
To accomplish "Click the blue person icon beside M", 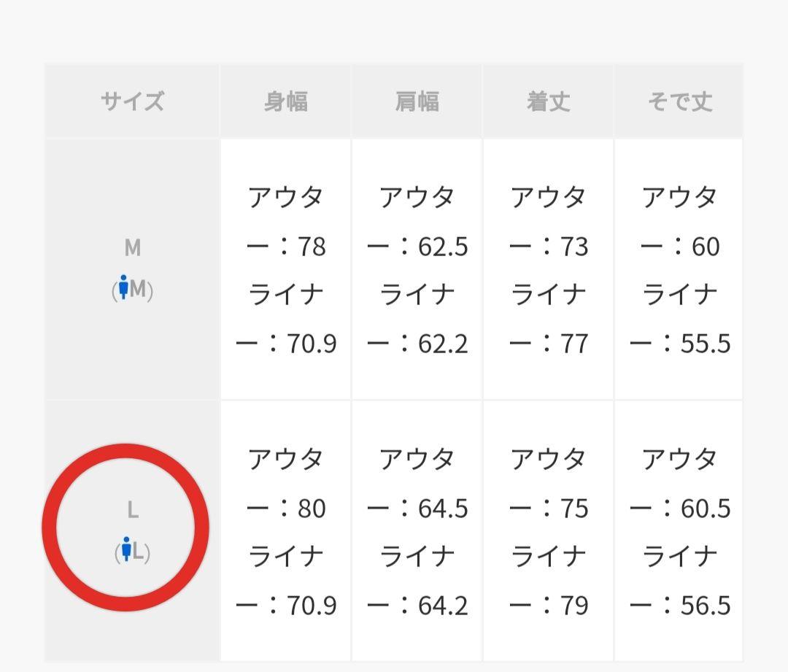I will [x=124, y=287].
